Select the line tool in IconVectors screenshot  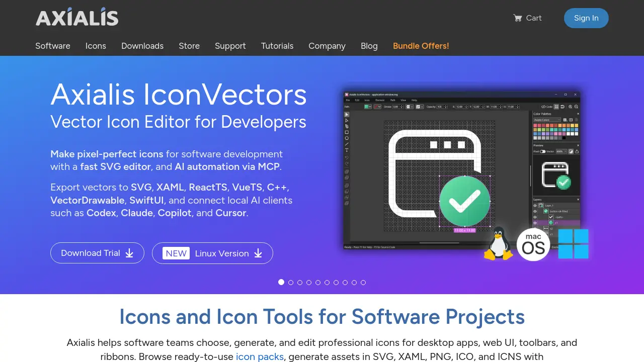[x=347, y=144]
